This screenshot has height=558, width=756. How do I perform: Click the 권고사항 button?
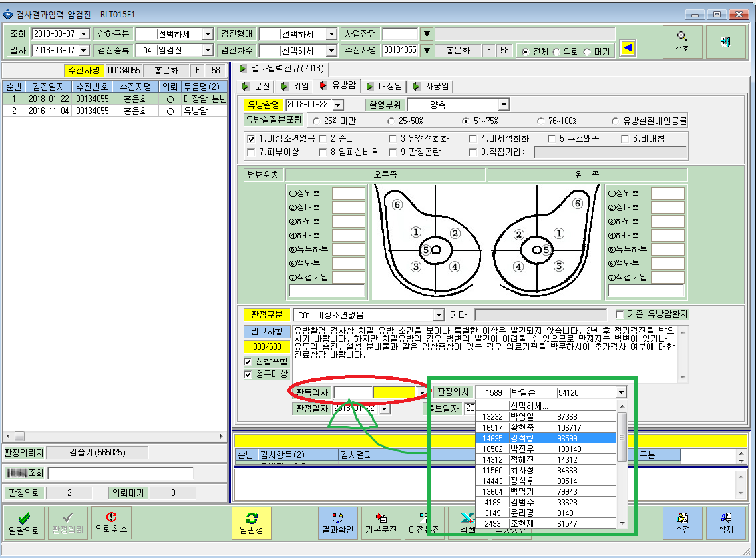[267, 332]
